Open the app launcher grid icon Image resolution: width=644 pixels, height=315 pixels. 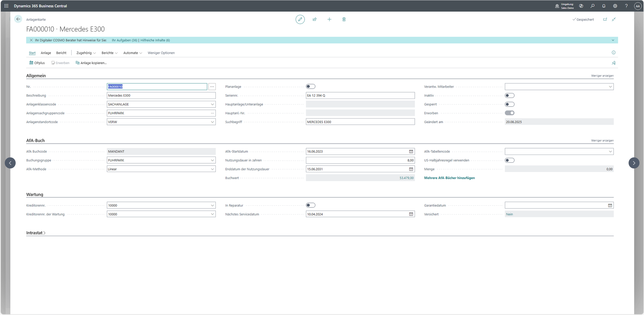coord(6,6)
